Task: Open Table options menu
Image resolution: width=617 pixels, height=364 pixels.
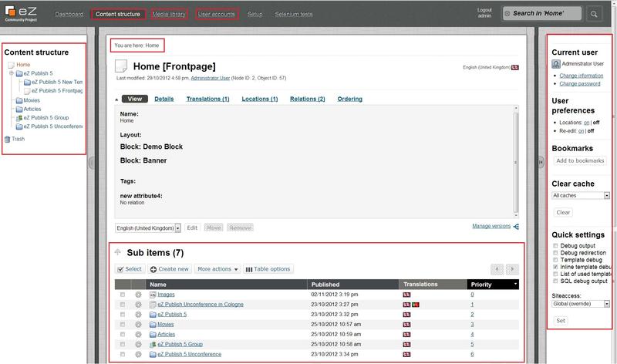Action: (268, 269)
